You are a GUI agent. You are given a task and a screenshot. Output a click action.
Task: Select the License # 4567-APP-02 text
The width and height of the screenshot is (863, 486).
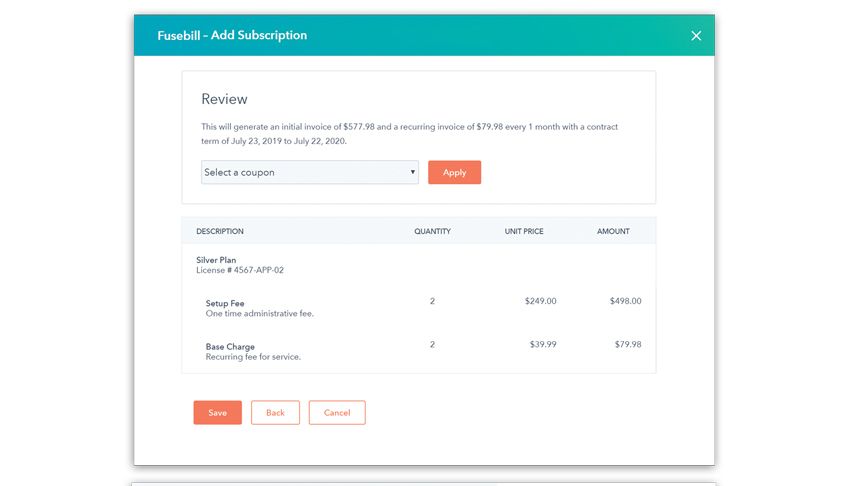[x=240, y=270]
